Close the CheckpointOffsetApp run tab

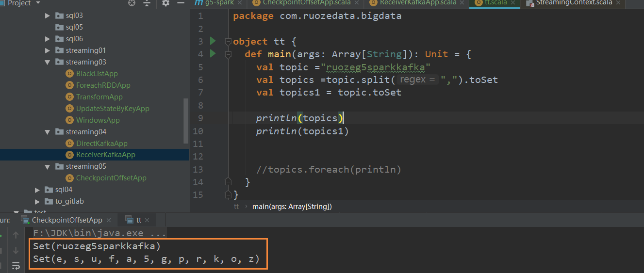109,220
